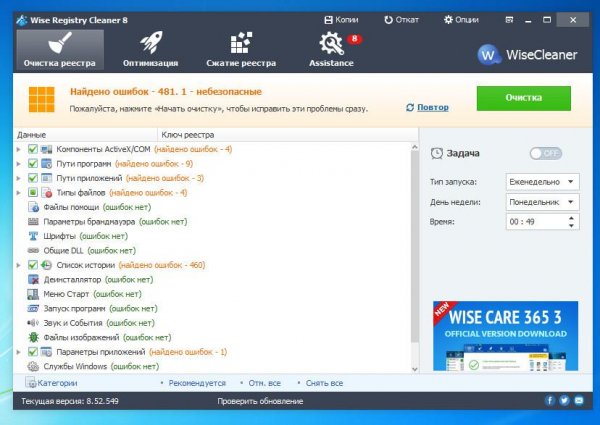Image resolution: width=600 pixels, height=425 pixels.
Task: Expand the Компоненты ActiveX/COM row
Action: tap(19, 149)
